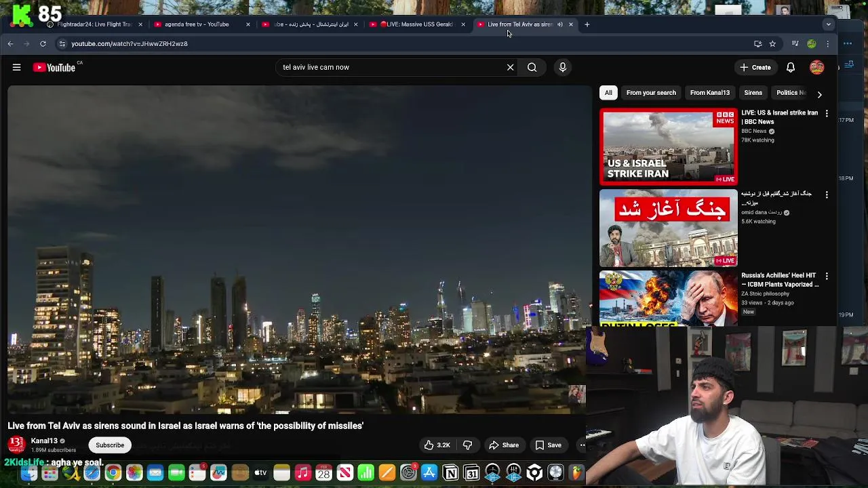Open the account avatar menu

click(x=816, y=67)
